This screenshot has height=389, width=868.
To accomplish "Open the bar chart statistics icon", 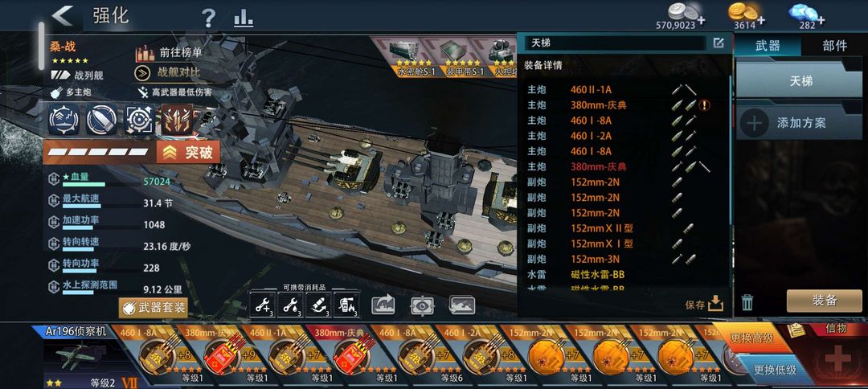I will (x=244, y=18).
